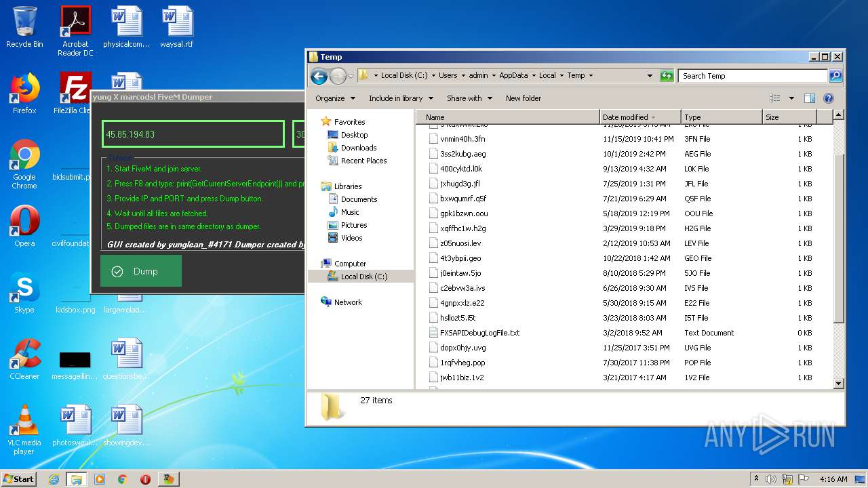Viewport: 868px width, 488px height.
Task: Click Windows Explorer taskbar icon
Action: (x=76, y=479)
